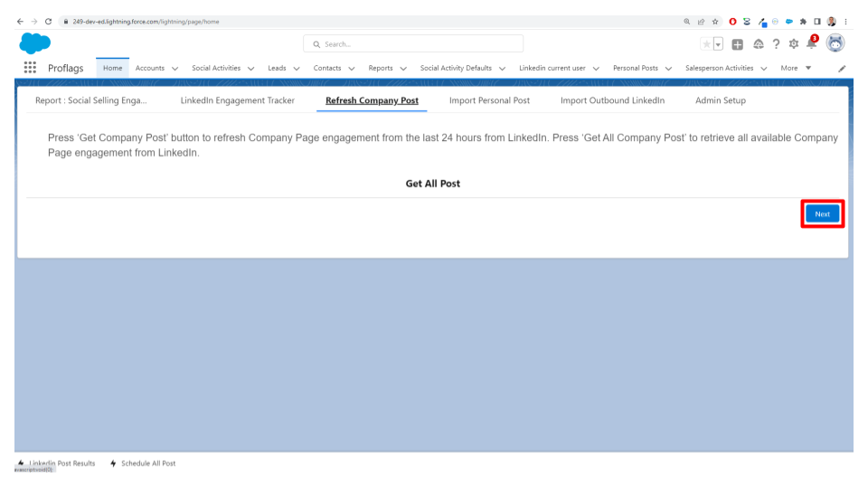The width and height of the screenshot is (868, 488).
Task: Open the Setup gear menu
Action: tap(794, 44)
